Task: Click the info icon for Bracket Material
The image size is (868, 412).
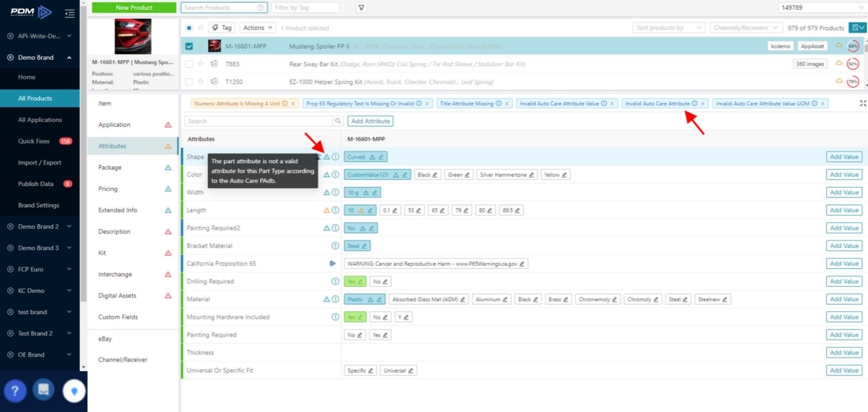Action: pos(335,246)
